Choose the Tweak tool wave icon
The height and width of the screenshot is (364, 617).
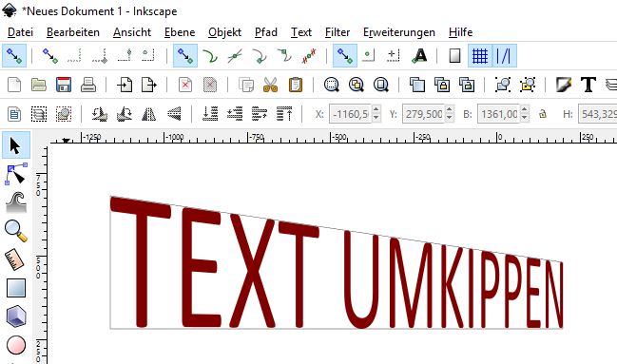16,202
